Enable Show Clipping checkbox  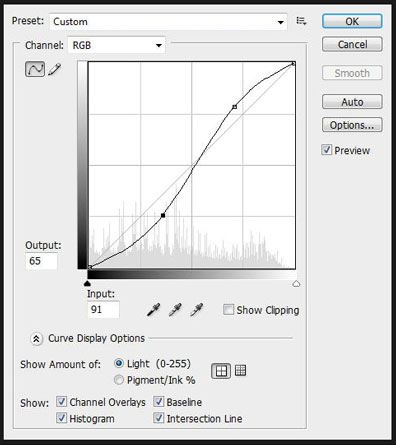[228, 310]
